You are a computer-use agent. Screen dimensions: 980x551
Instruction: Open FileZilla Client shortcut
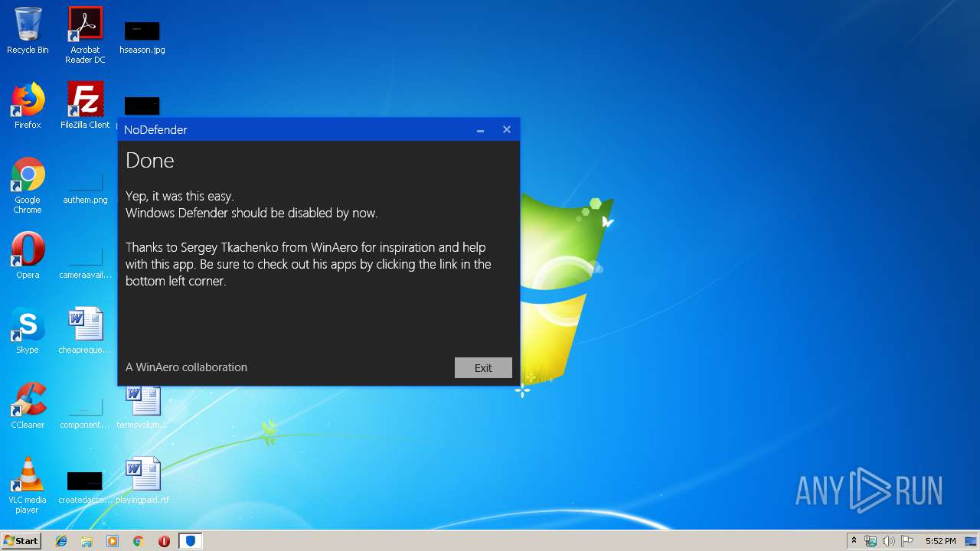(x=85, y=106)
